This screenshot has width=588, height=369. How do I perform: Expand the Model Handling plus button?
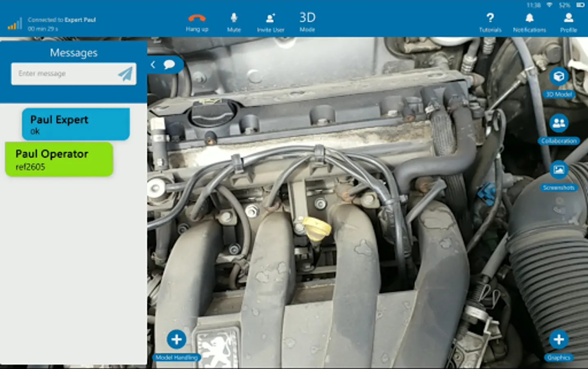[x=176, y=339]
